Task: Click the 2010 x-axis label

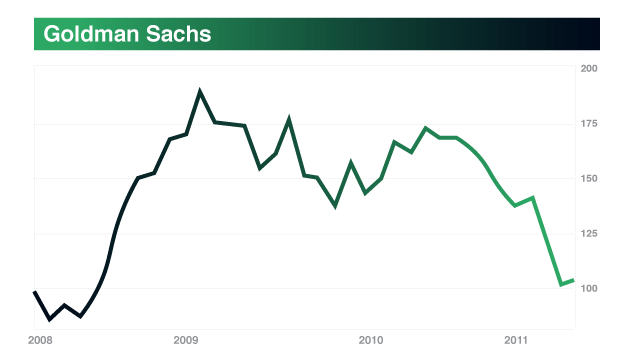Action: 371,340
